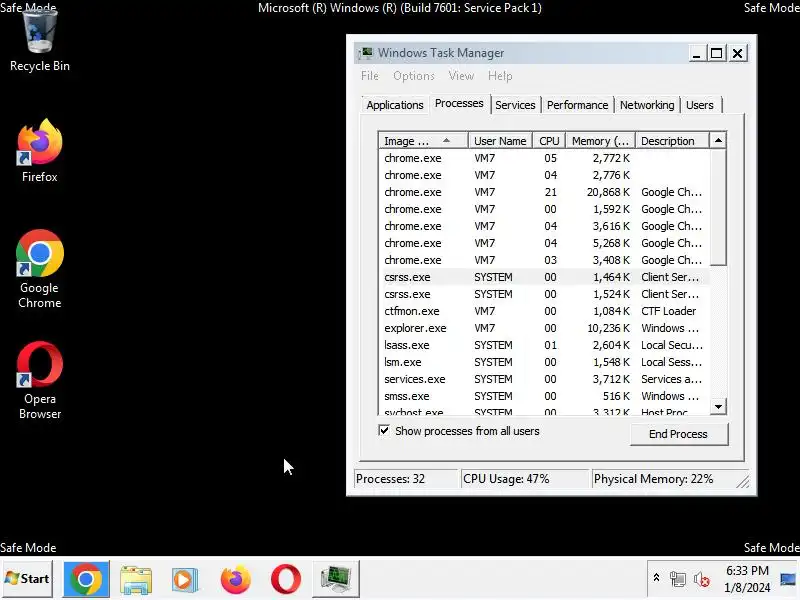Image resolution: width=800 pixels, height=600 pixels.
Task: Launch Windows Media Player from taskbar
Action: point(185,579)
